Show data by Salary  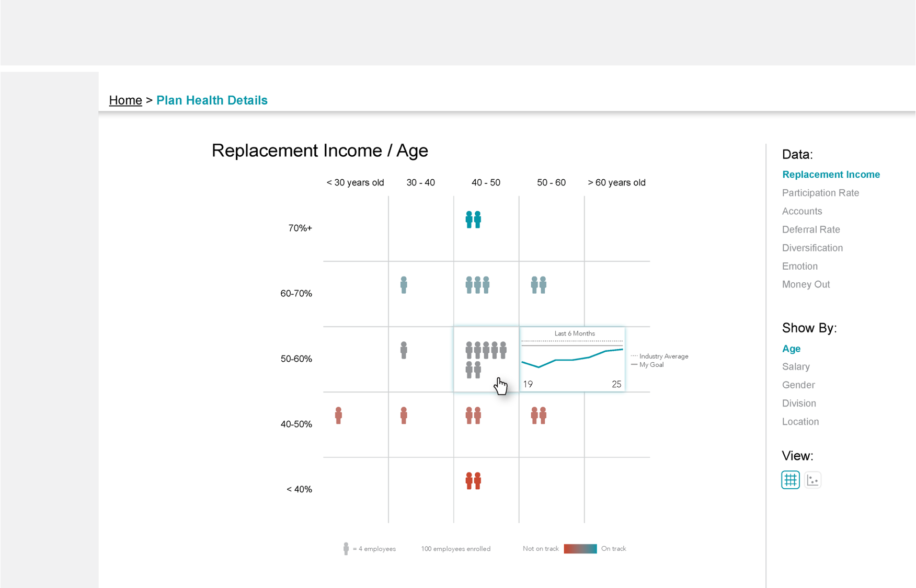click(x=796, y=367)
